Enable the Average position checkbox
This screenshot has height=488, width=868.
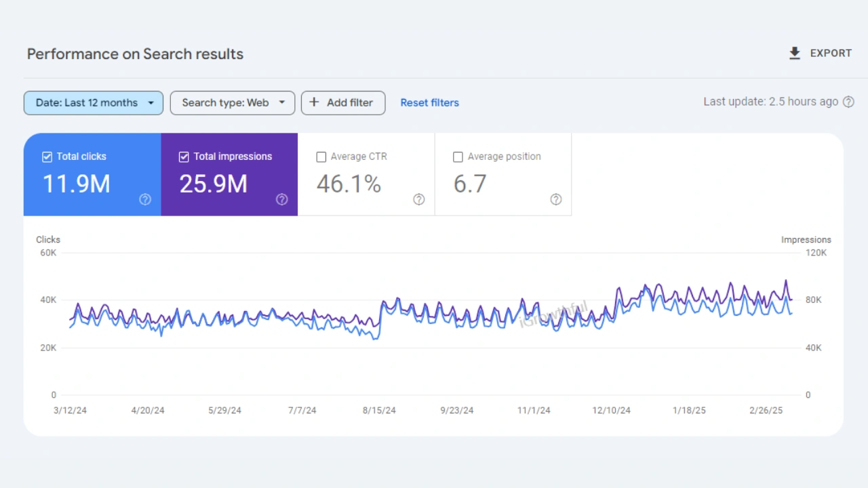tap(458, 157)
